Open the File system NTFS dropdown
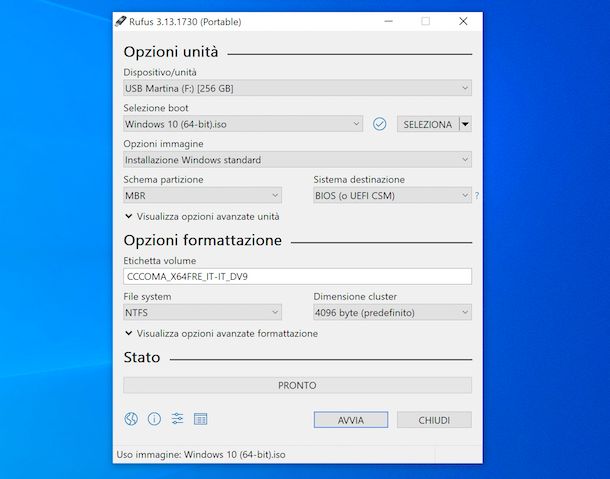Viewport: 610px width, 479px height. [202, 312]
